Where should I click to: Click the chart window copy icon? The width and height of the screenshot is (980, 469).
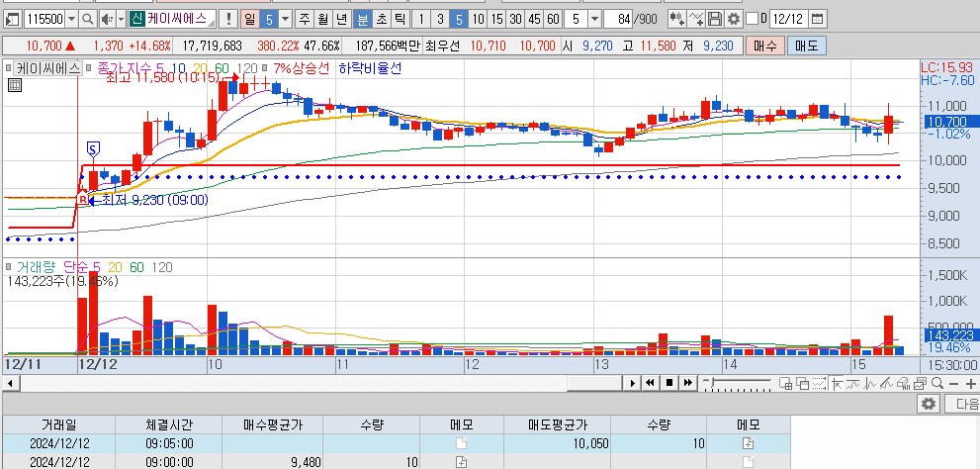(x=920, y=383)
